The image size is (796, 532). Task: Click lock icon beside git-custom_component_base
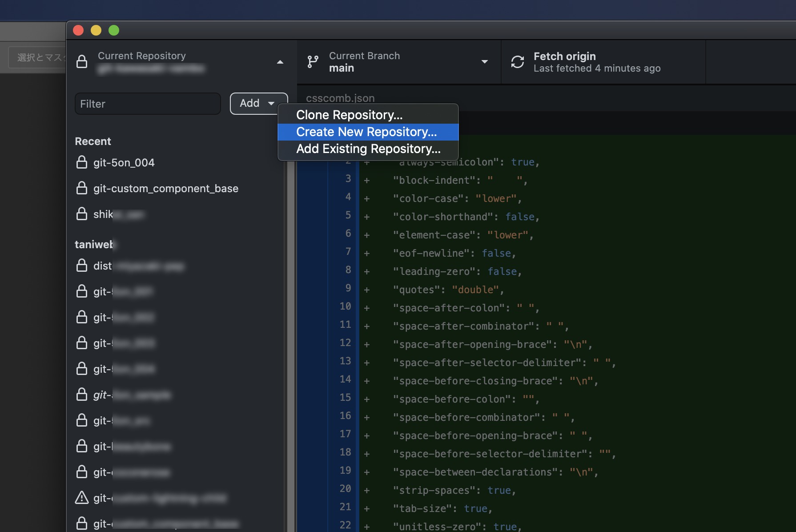tap(82, 188)
